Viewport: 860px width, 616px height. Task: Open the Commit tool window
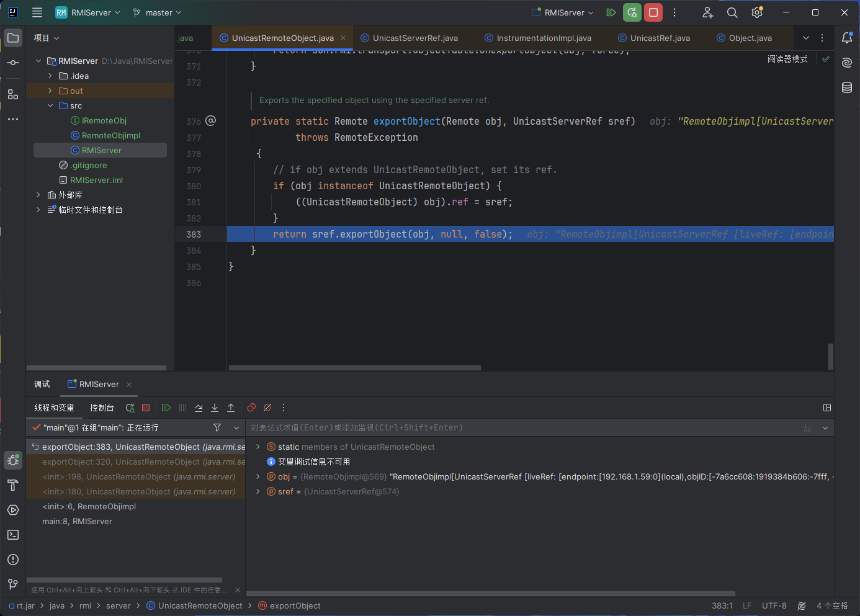pyautogui.click(x=13, y=63)
